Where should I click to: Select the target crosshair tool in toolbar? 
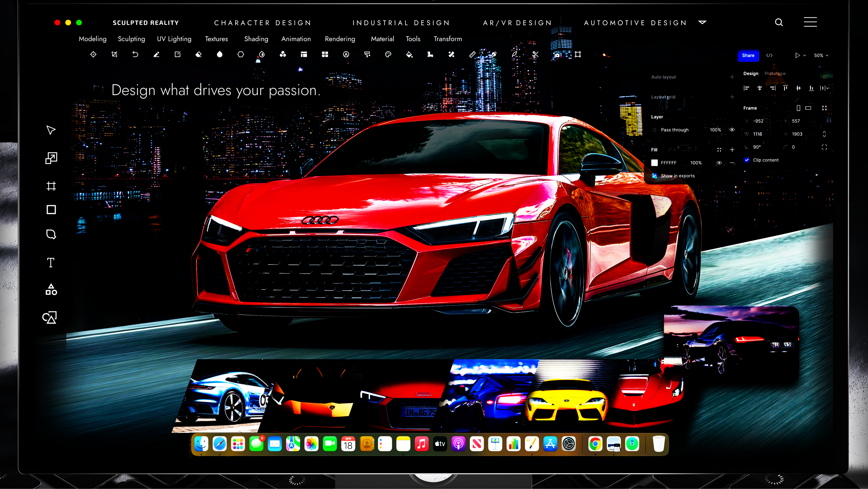point(93,54)
